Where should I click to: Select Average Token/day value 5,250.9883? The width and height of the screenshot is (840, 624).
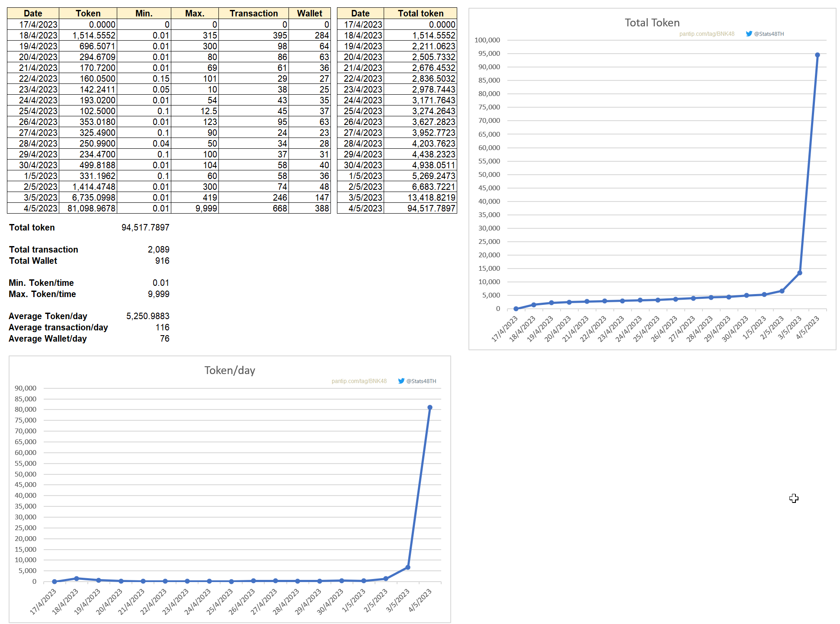(x=147, y=316)
